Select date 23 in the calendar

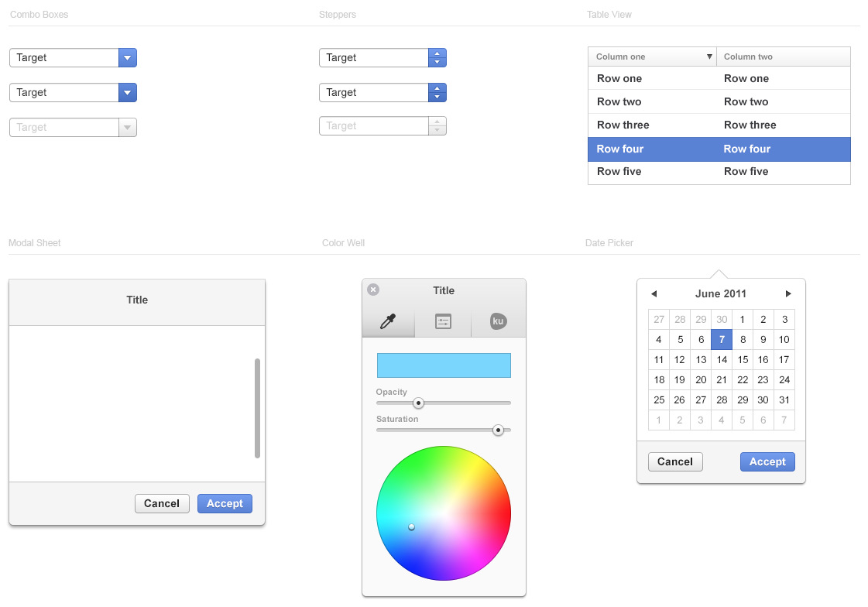763,379
